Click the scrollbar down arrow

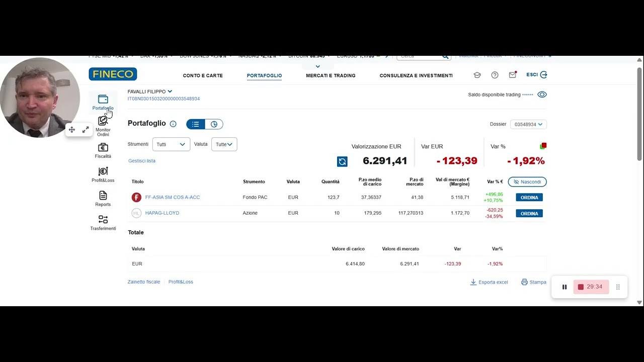click(x=639, y=303)
